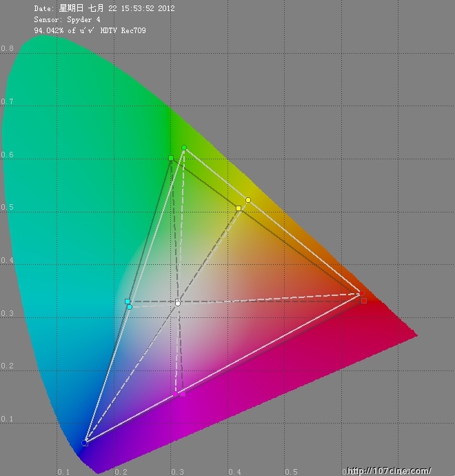The height and width of the screenshot is (476, 455).
Task: Click the cyan square target marker
Action: coord(128,301)
